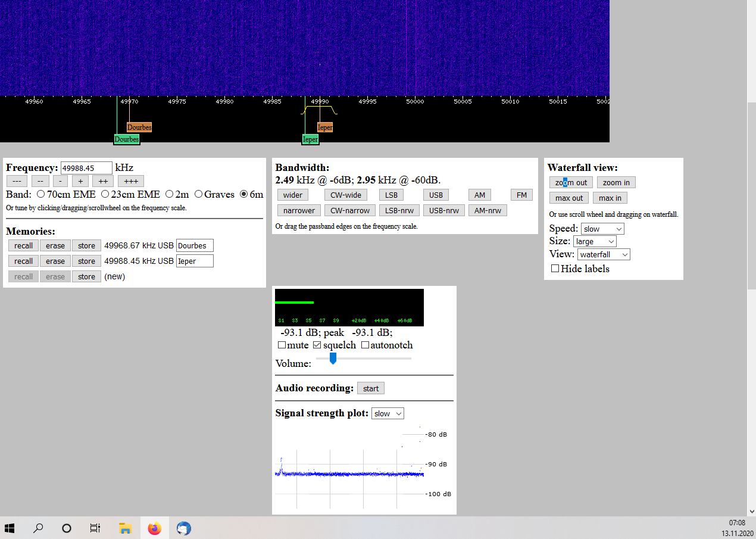Recall the Ieper memory
The height and width of the screenshot is (539, 756).
[x=24, y=261]
